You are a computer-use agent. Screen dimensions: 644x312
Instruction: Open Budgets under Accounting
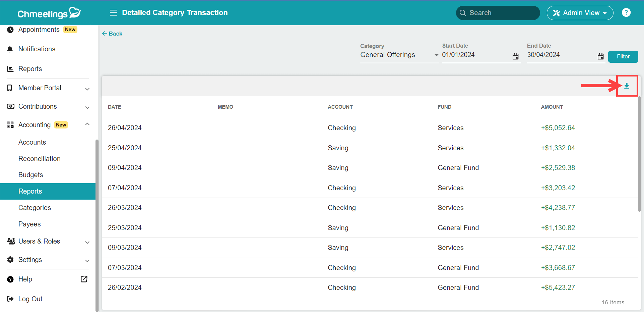(31, 175)
